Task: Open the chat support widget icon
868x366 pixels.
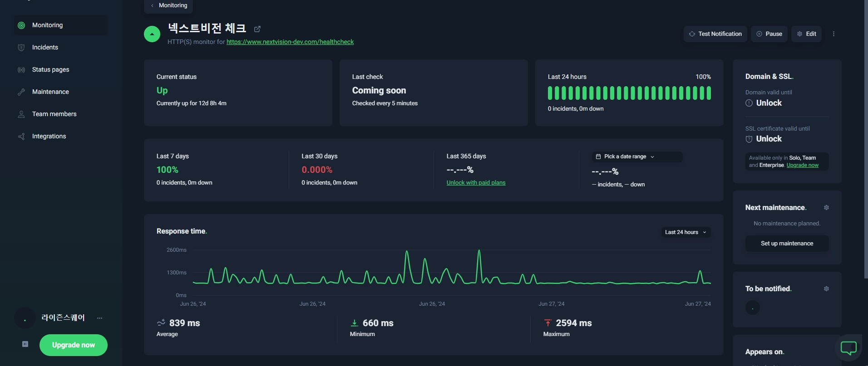Action: click(848, 348)
